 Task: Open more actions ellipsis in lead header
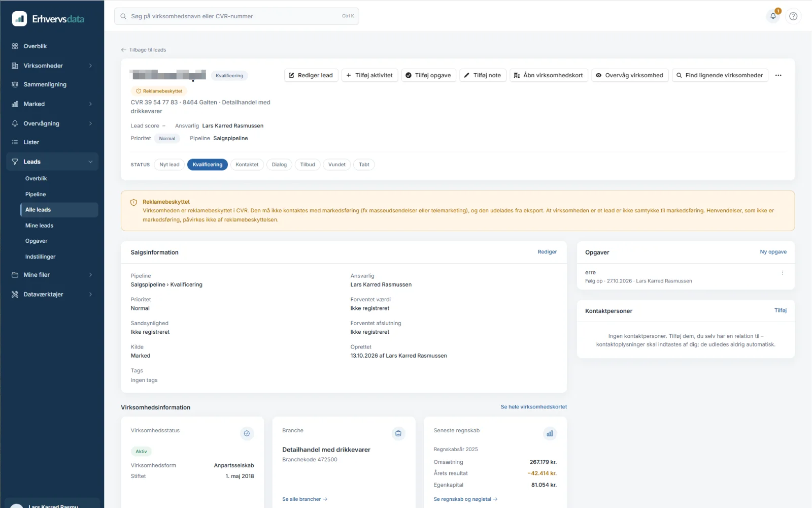point(779,75)
